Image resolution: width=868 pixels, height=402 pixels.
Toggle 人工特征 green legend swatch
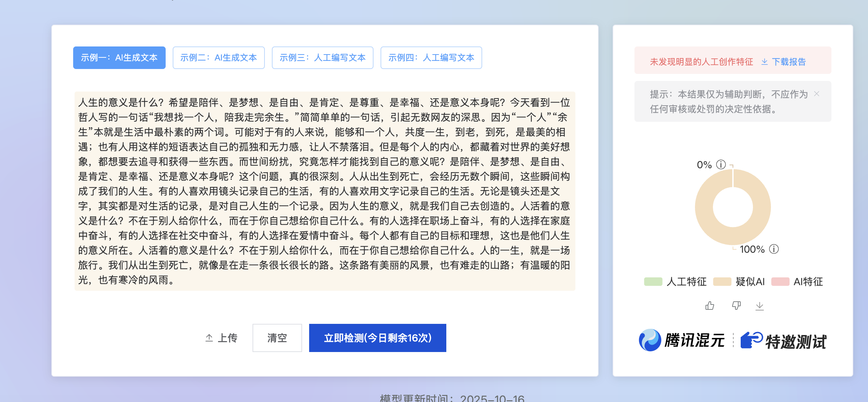click(653, 282)
